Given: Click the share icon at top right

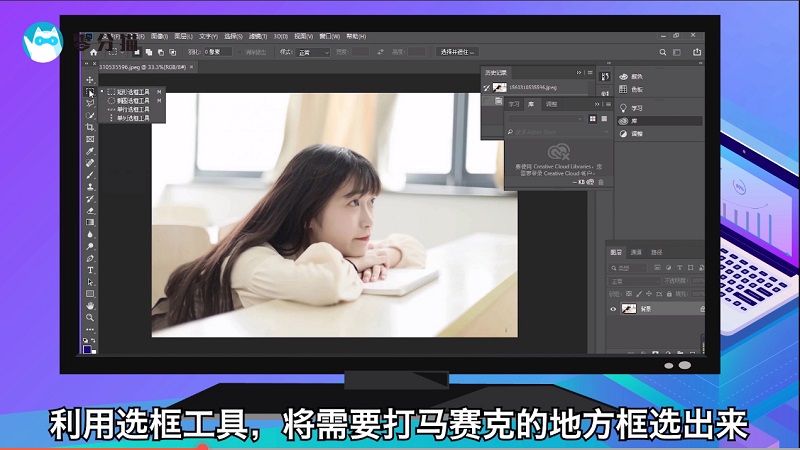Looking at the screenshot, I should click(x=696, y=52).
